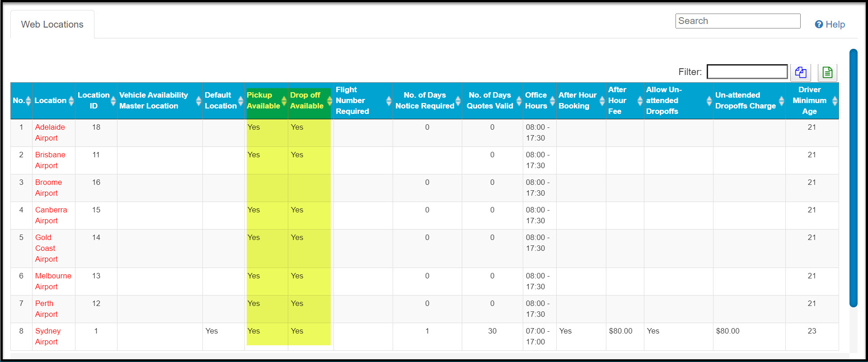
Task: Sort by Office Hours column arrows
Action: coord(552,101)
